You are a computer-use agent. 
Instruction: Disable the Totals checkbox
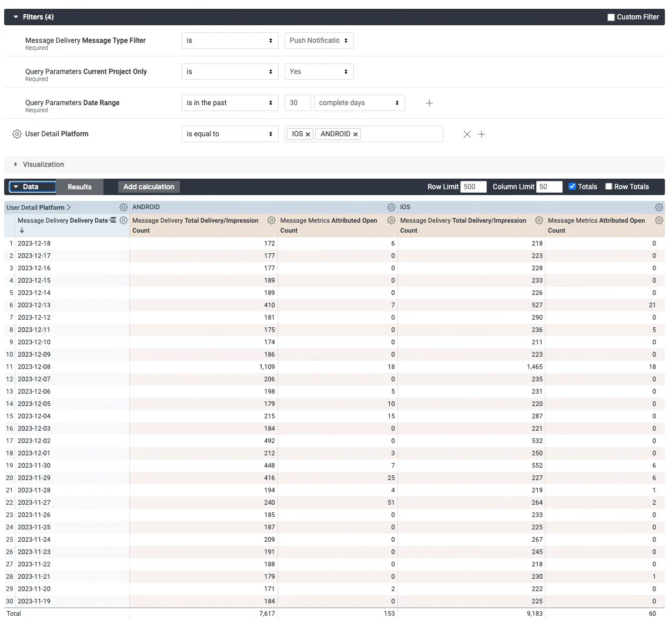[572, 186]
